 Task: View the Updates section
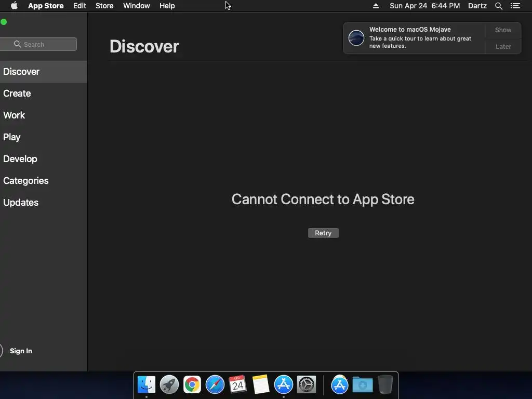coord(44,203)
